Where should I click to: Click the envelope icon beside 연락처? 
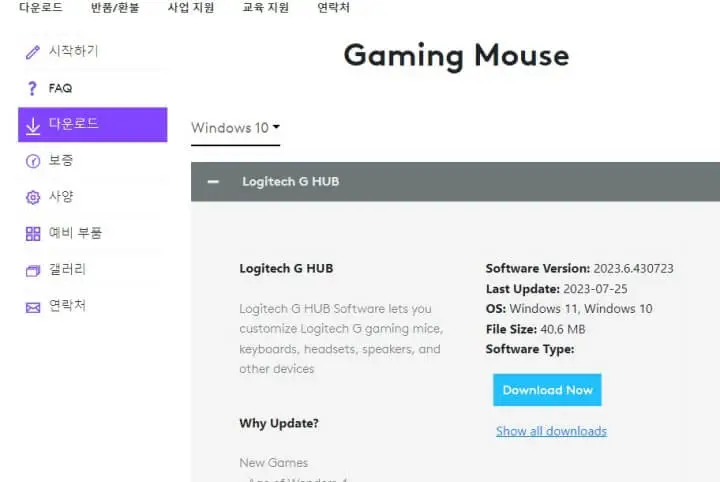[33, 307]
